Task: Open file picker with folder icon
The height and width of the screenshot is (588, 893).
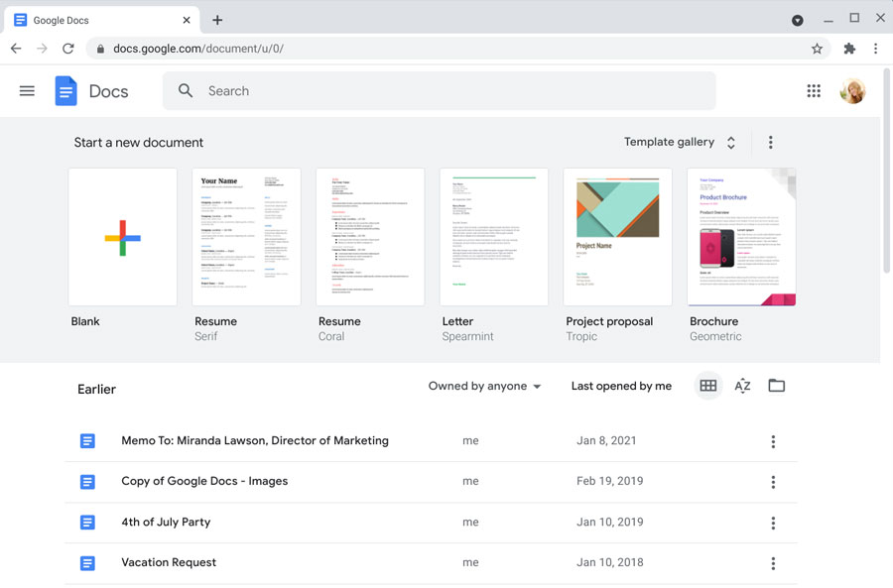Action: [x=776, y=386]
